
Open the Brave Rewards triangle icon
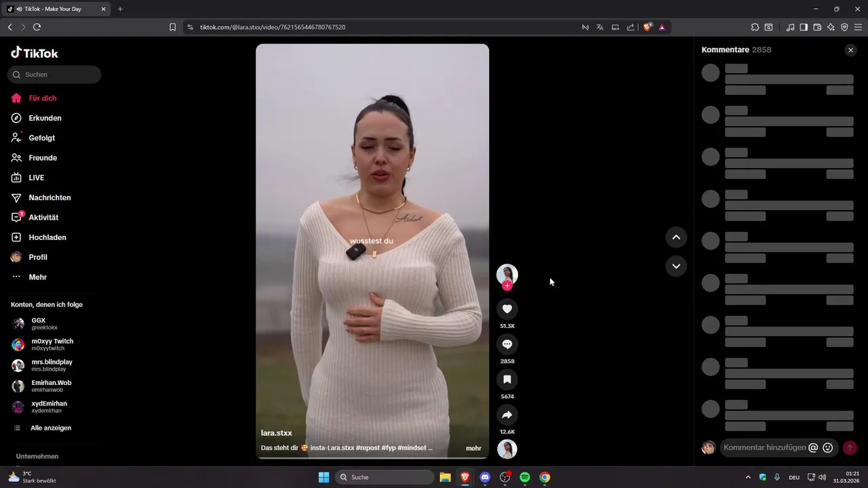(662, 27)
